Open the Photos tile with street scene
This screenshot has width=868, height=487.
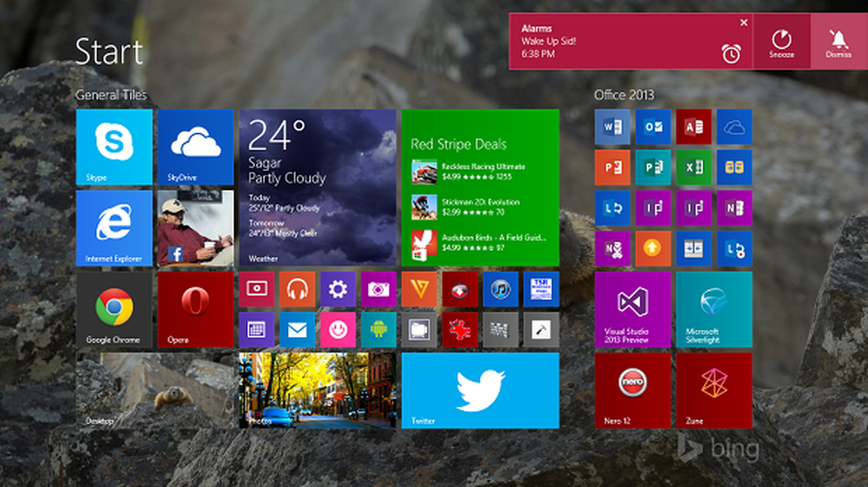click(x=318, y=391)
